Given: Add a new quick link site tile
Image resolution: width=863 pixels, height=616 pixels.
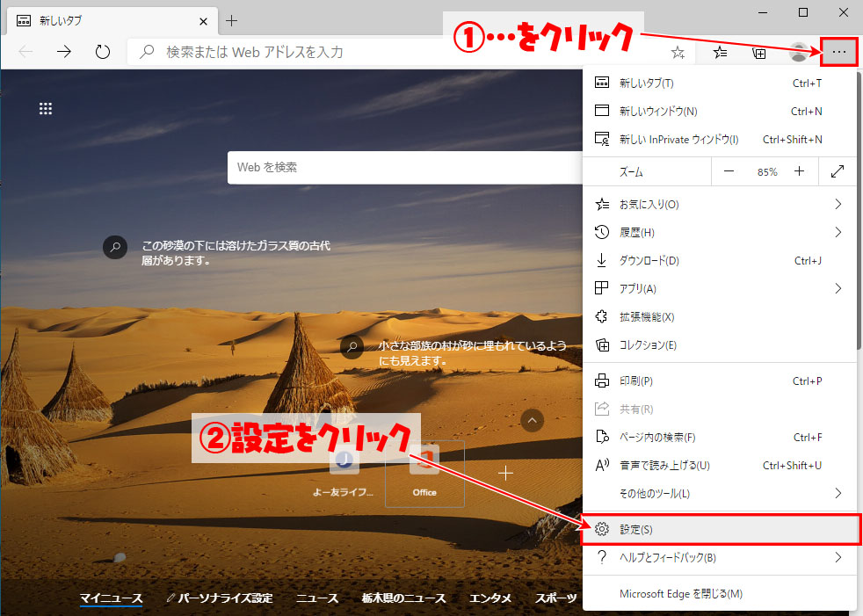Looking at the screenshot, I should pyautogui.click(x=505, y=473).
